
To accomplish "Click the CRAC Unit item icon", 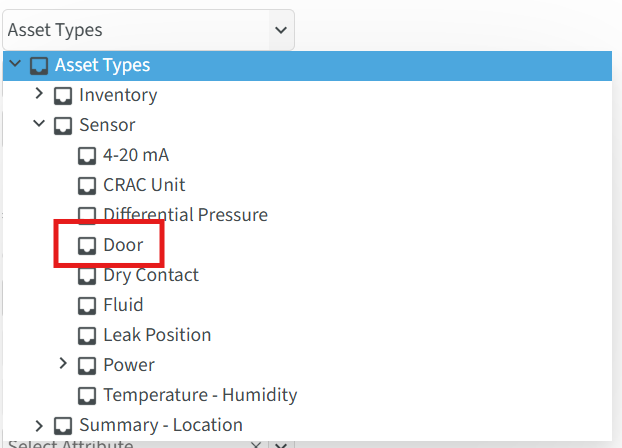I will (x=87, y=185).
